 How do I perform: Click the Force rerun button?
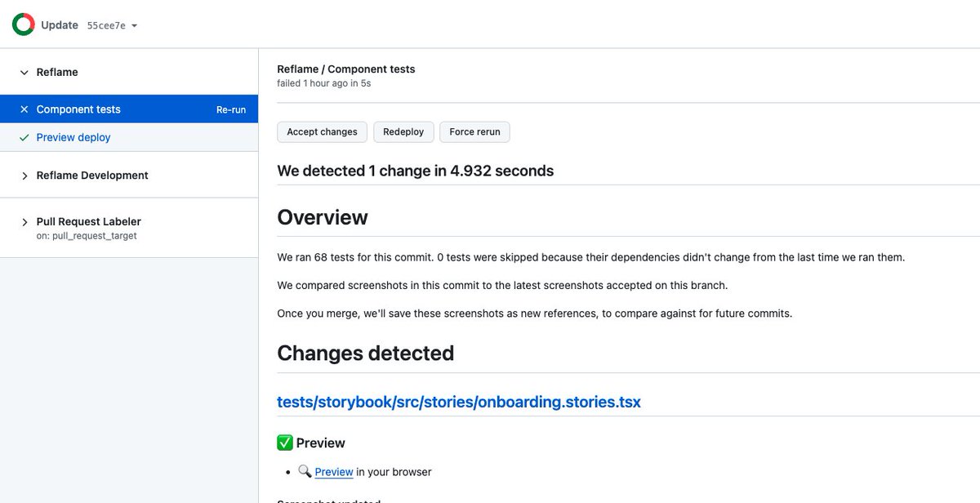pyautogui.click(x=474, y=131)
